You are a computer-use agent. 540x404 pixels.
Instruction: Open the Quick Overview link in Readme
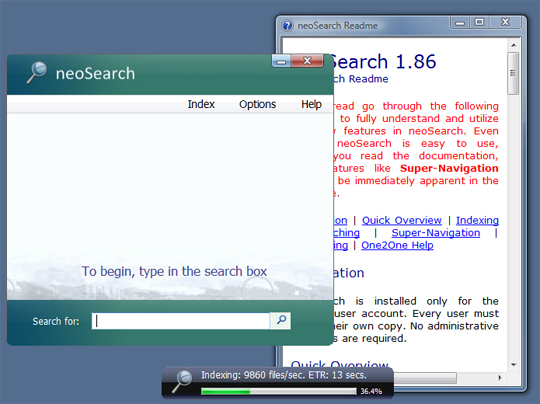tap(402, 220)
